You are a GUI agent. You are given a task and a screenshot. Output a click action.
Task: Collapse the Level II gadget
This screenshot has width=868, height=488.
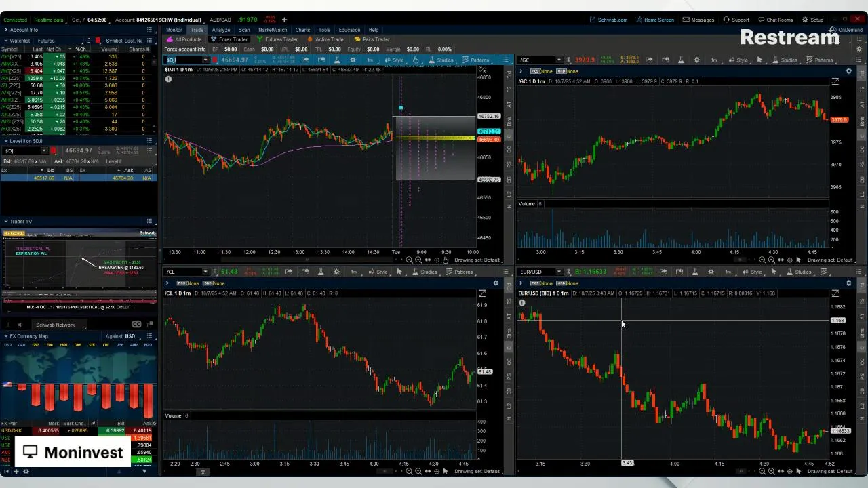click(x=5, y=140)
